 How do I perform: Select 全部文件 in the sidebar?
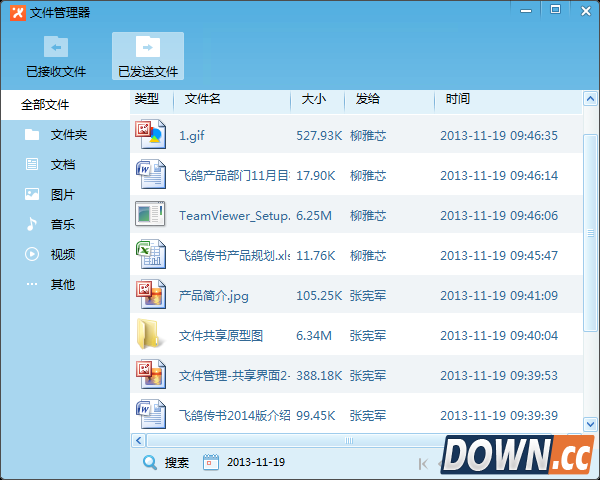pyautogui.click(x=45, y=104)
